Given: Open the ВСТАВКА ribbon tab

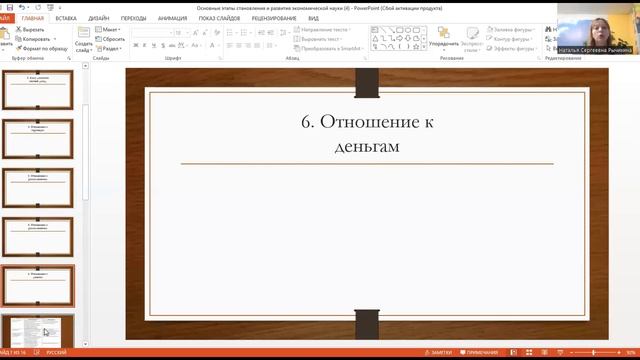Looking at the screenshot, I should click(x=66, y=18).
